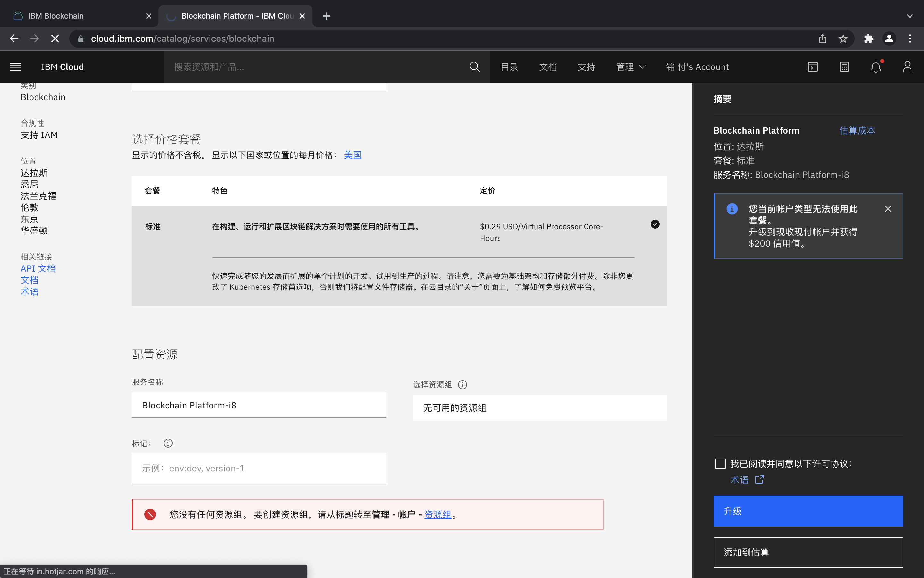This screenshot has height=578, width=924.
Task: Open the Chrome profile icon
Action: pos(889,39)
